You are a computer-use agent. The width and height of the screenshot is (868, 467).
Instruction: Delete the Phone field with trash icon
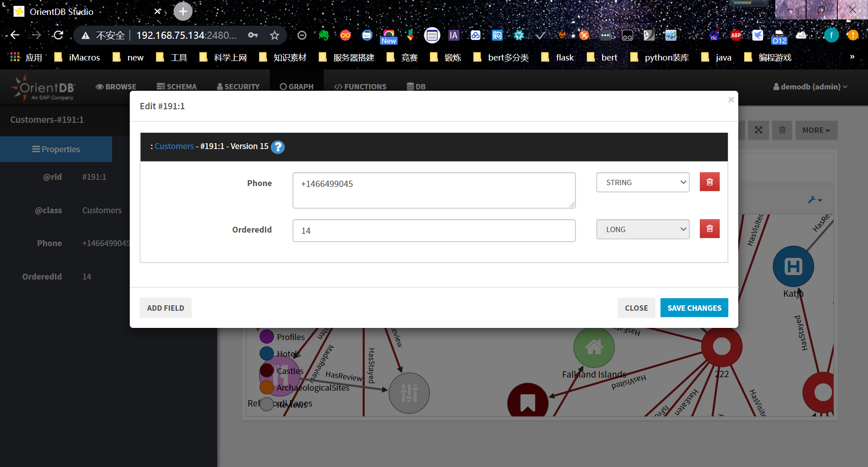click(x=709, y=182)
